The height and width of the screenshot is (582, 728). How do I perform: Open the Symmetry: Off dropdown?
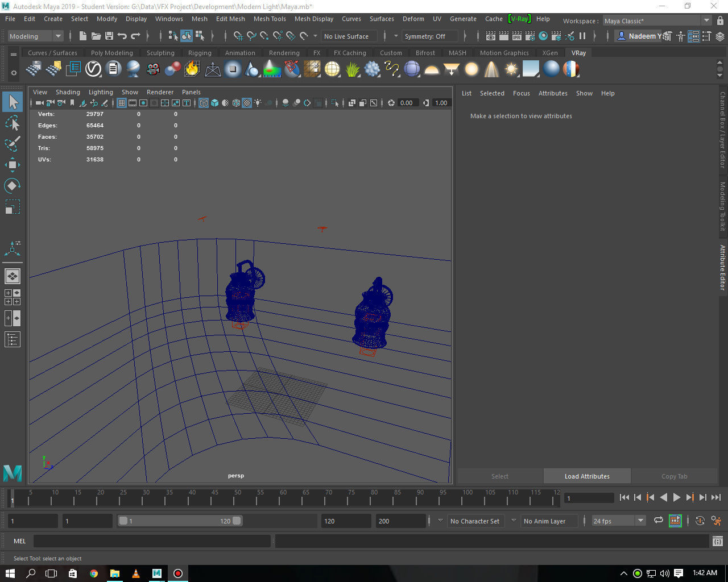pyautogui.click(x=430, y=36)
